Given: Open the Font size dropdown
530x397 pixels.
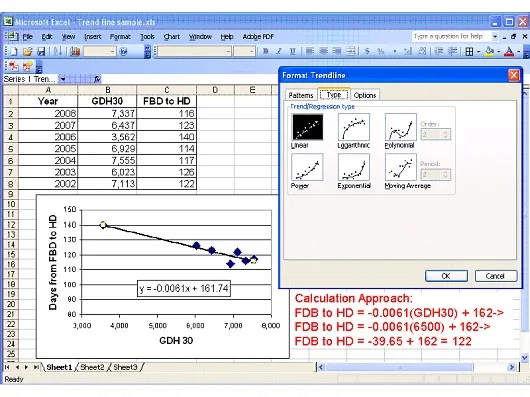Looking at the screenshot, I should click(252, 51).
